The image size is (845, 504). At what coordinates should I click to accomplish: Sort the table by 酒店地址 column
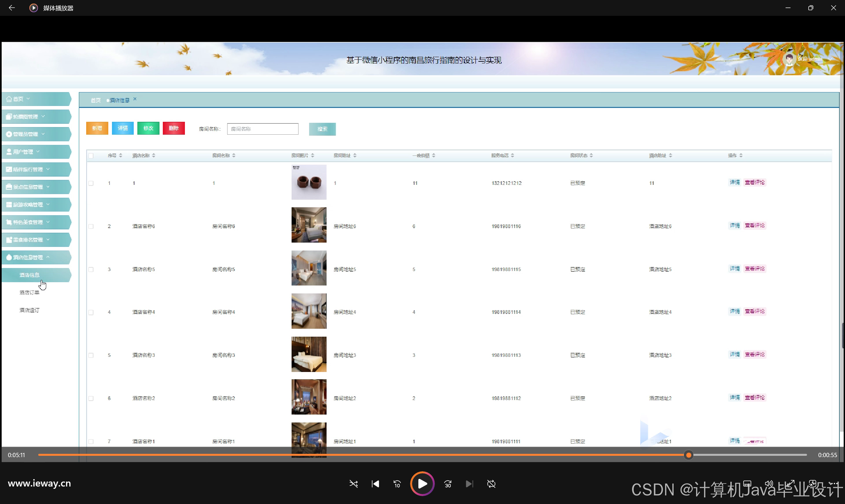click(670, 155)
